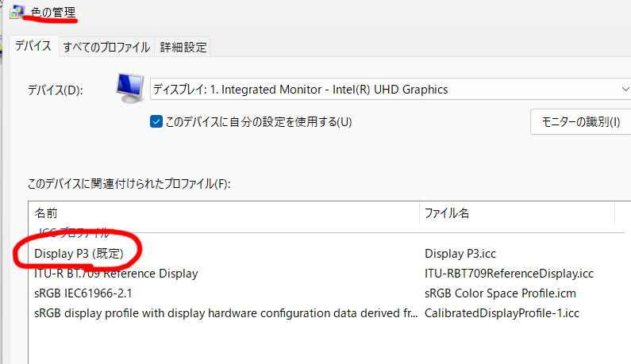
Task: Collapse the ICC プロファイル group header
Action: pyautogui.click(x=74, y=232)
